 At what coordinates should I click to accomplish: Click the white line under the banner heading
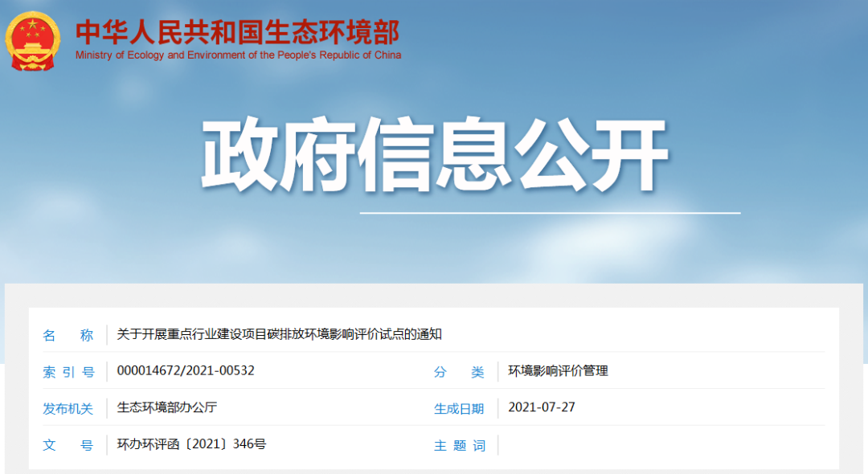549,213
